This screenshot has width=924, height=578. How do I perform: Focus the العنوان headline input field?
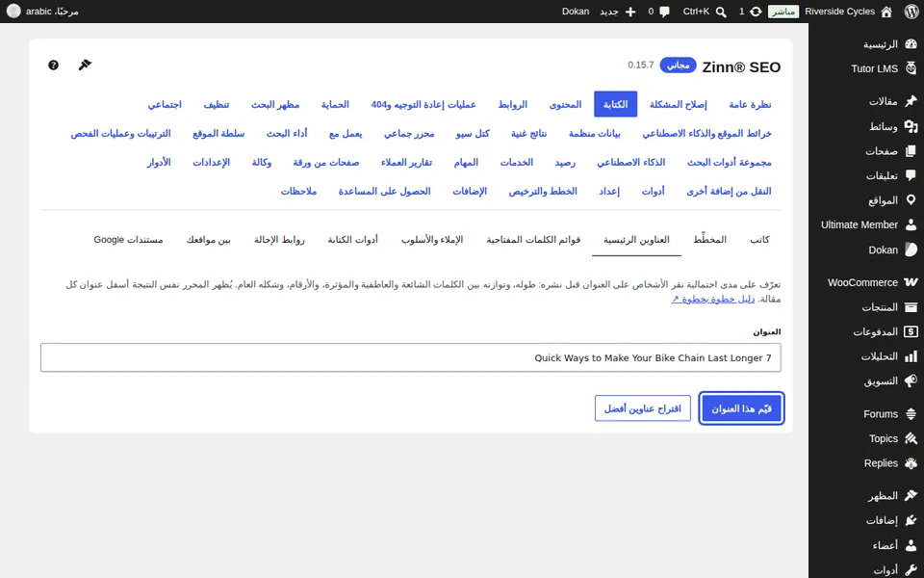(411, 357)
